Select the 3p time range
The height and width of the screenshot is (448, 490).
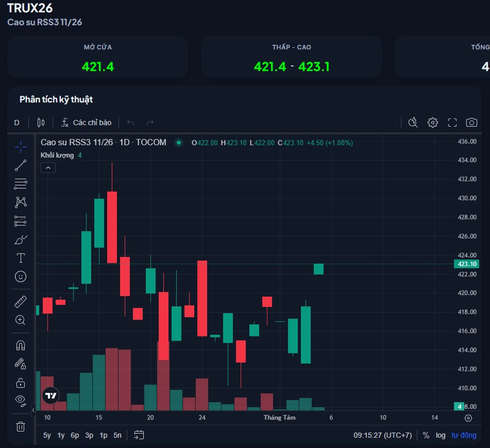point(89,435)
